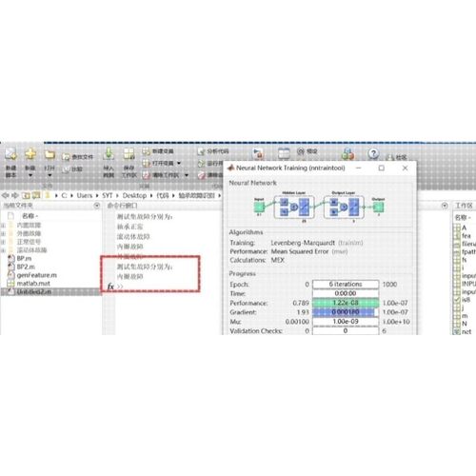
Task: Click the Layout icon in the toolbar
Action: pos(284,153)
